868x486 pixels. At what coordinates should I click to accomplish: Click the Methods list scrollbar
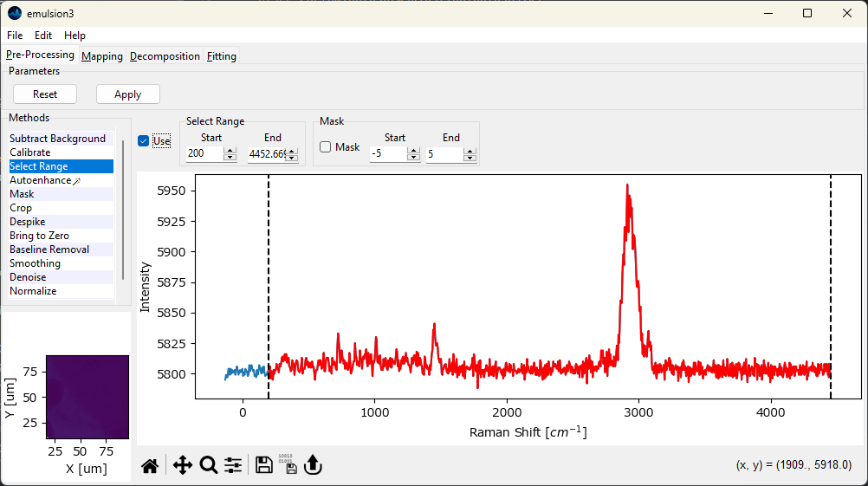click(123, 208)
